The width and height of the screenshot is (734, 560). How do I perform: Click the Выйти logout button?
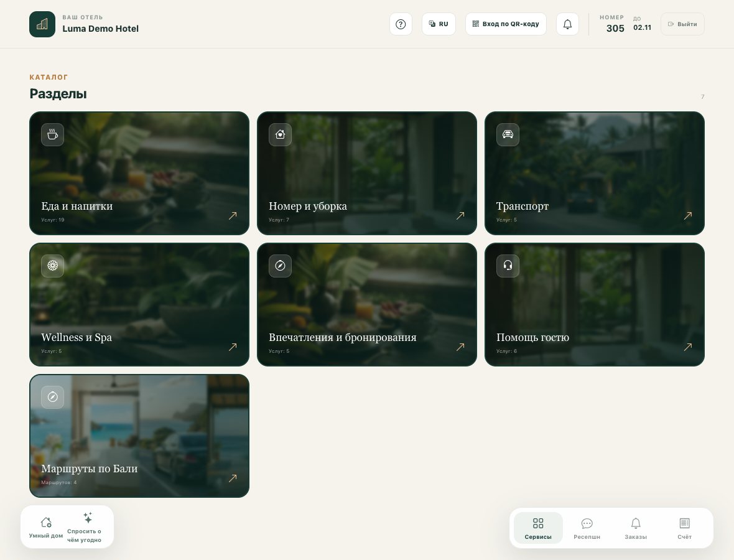pos(682,24)
